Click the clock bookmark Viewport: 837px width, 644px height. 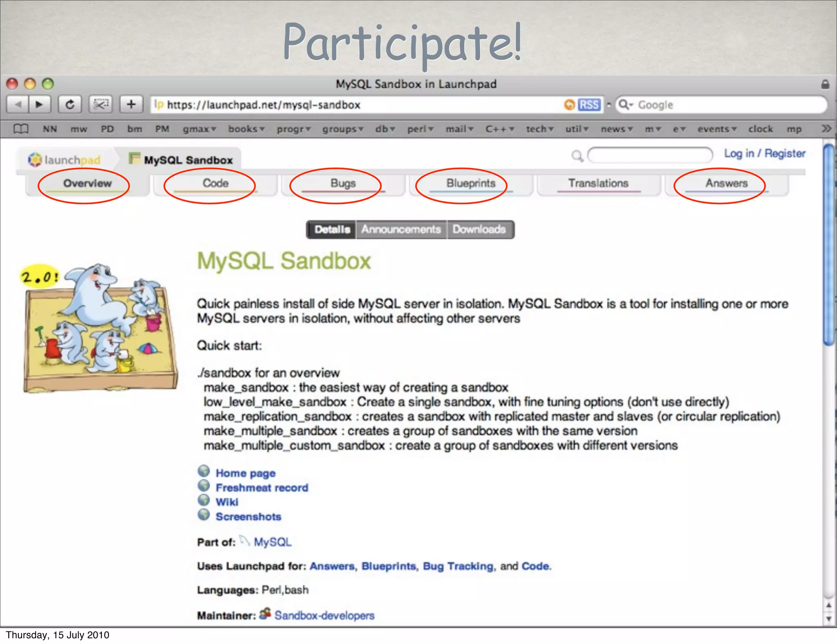click(x=761, y=129)
